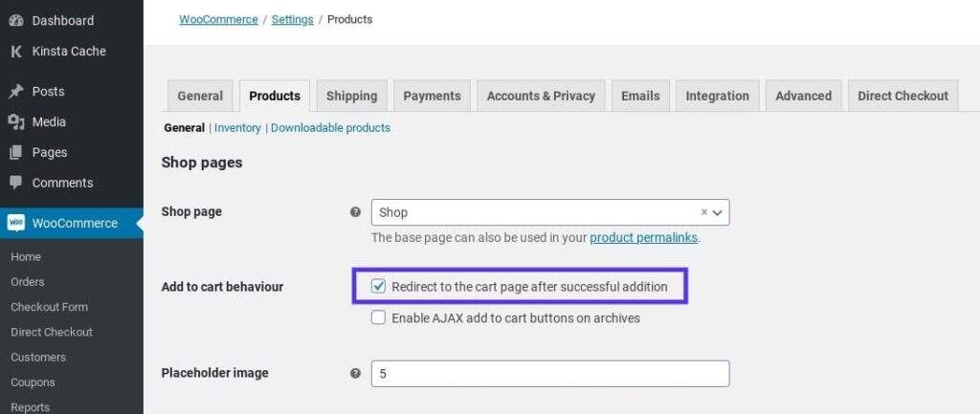Click the Placeholder image help icon

(355, 374)
